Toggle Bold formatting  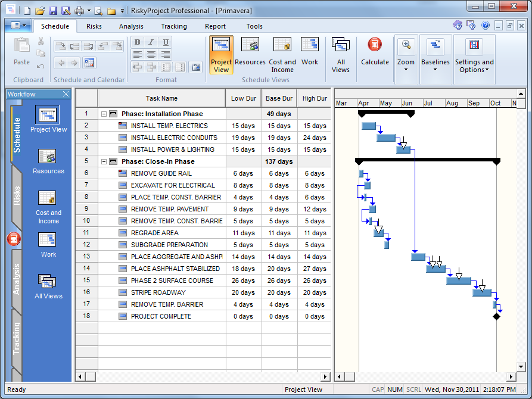[138, 42]
